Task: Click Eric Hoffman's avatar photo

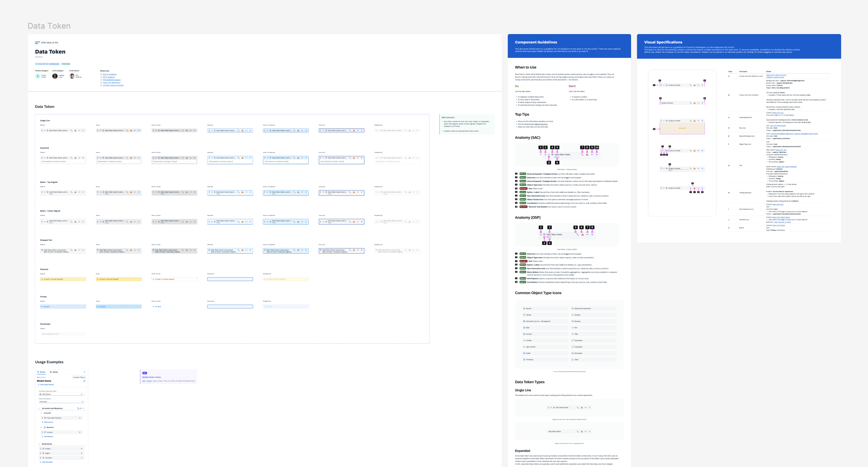Action: point(72,76)
